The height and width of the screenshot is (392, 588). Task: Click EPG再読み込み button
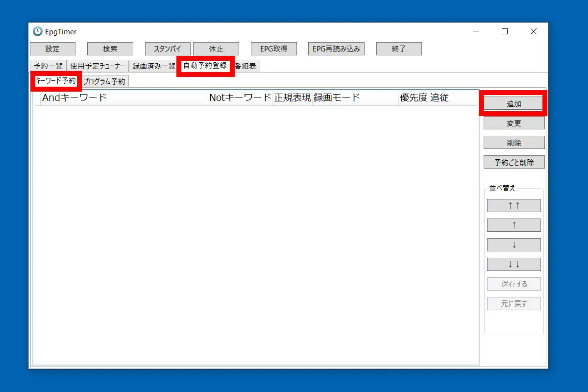(x=336, y=49)
